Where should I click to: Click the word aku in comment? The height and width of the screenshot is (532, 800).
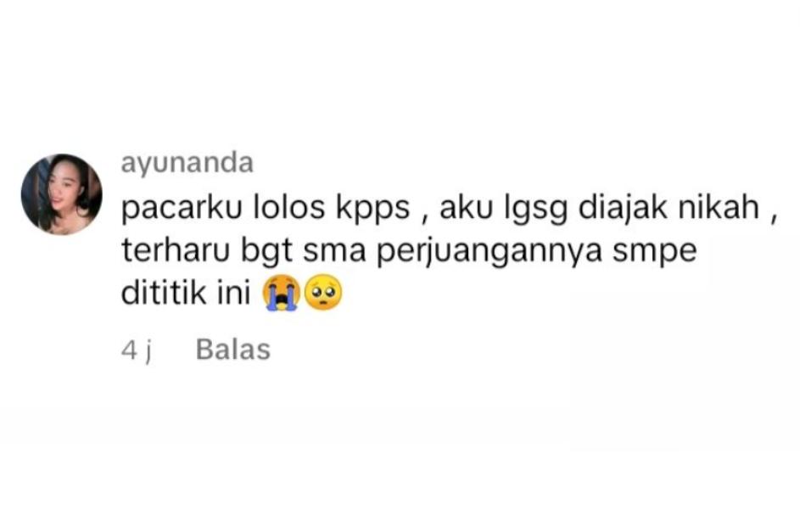coord(465,207)
